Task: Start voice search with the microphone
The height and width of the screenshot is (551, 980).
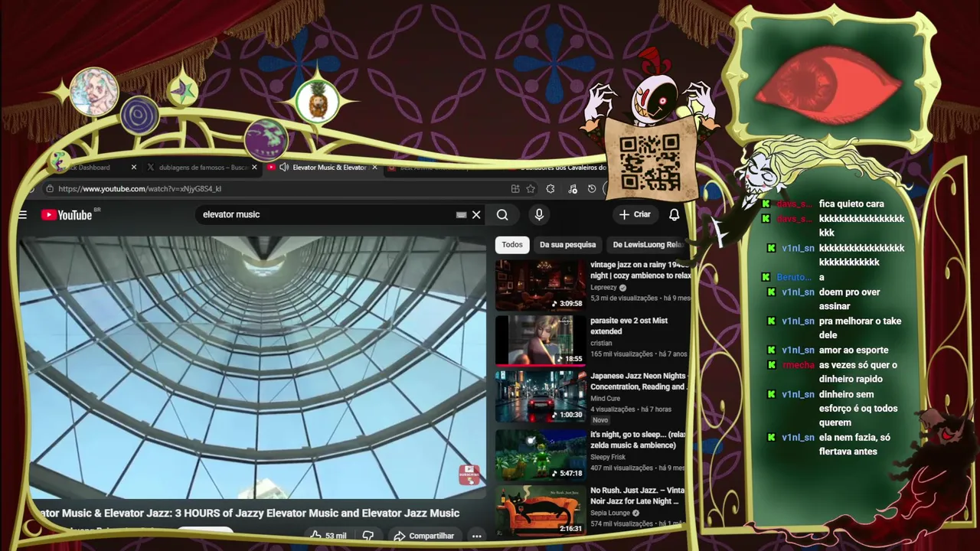Action: point(539,215)
